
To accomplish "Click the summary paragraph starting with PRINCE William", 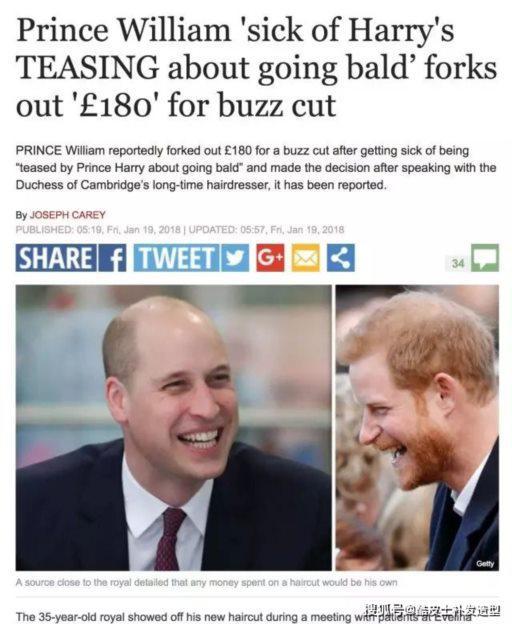I will coord(255,168).
